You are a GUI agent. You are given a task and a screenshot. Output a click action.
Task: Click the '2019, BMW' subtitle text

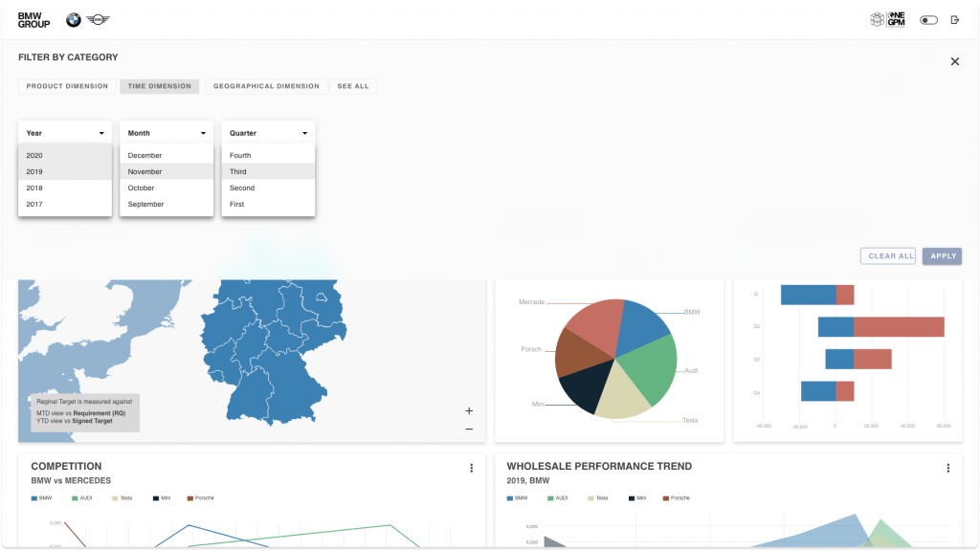[x=528, y=481]
